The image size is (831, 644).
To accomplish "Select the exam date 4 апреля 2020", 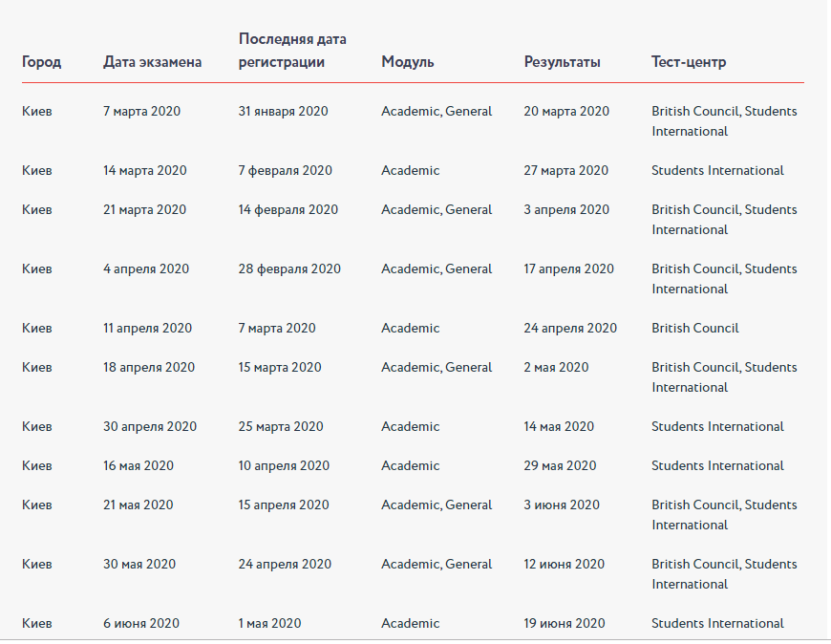I will click(x=146, y=269).
